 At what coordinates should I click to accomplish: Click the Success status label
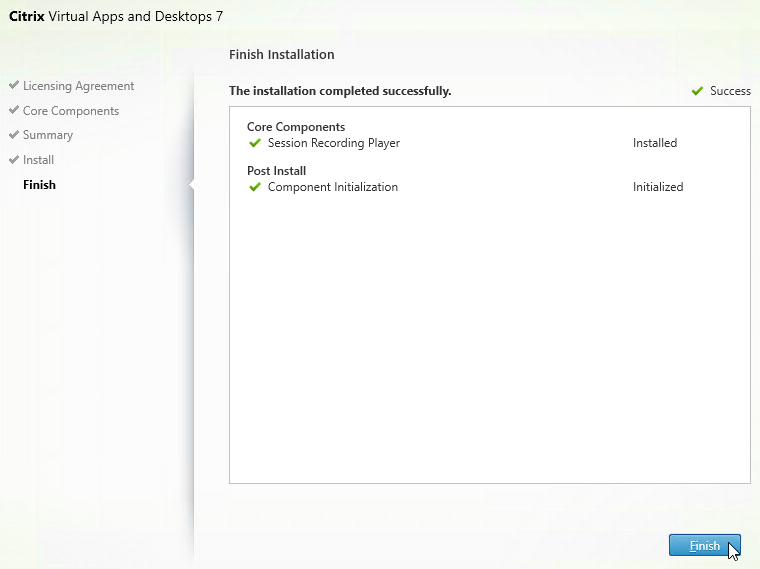pyautogui.click(x=730, y=91)
